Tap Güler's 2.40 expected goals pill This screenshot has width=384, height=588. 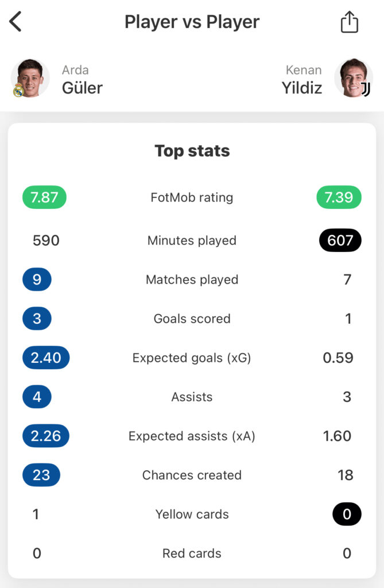(x=45, y=358)
